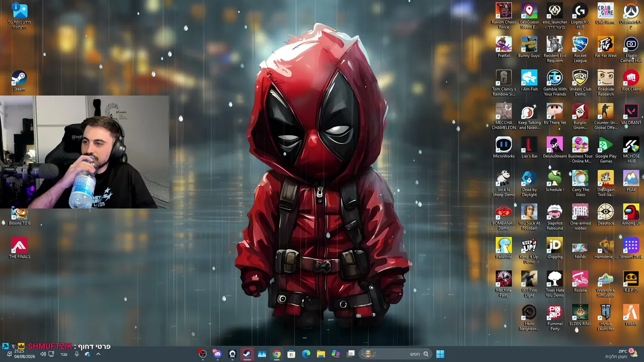Switch to Google Chrome in the taskbar
This screenshot has height=362, width=644.
(x=277, y=354)
